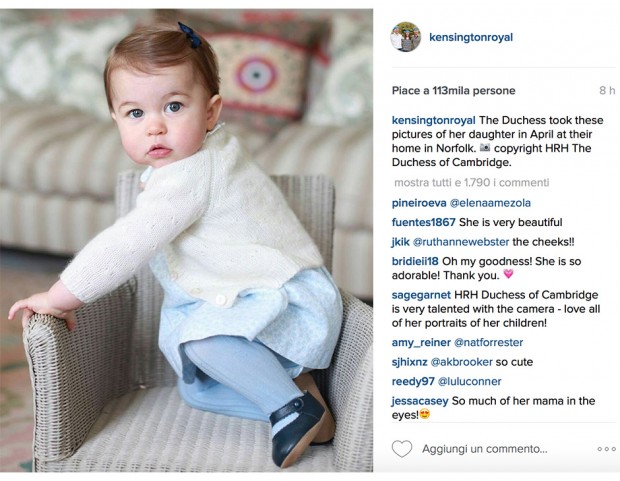Visit sagegarnet commenter profile
This screenshot has width=620, height=481.
(x=421, y=295)
